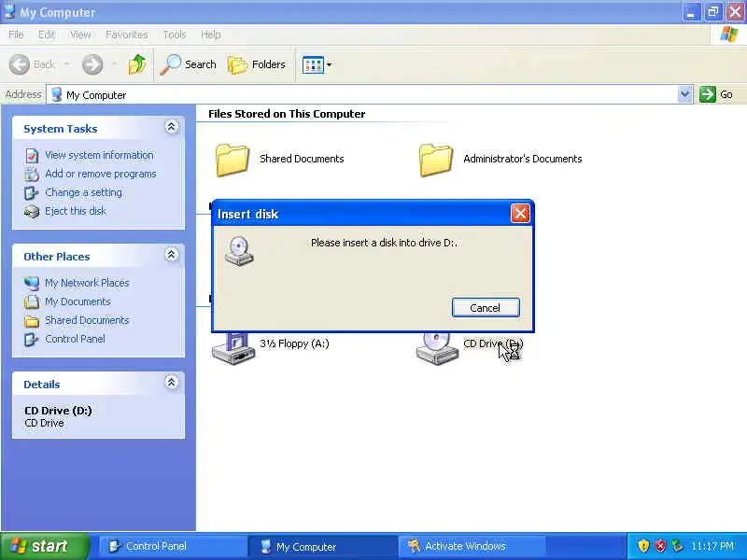
Task: Open the Favorites menu
Action: (x=126, y=35)
